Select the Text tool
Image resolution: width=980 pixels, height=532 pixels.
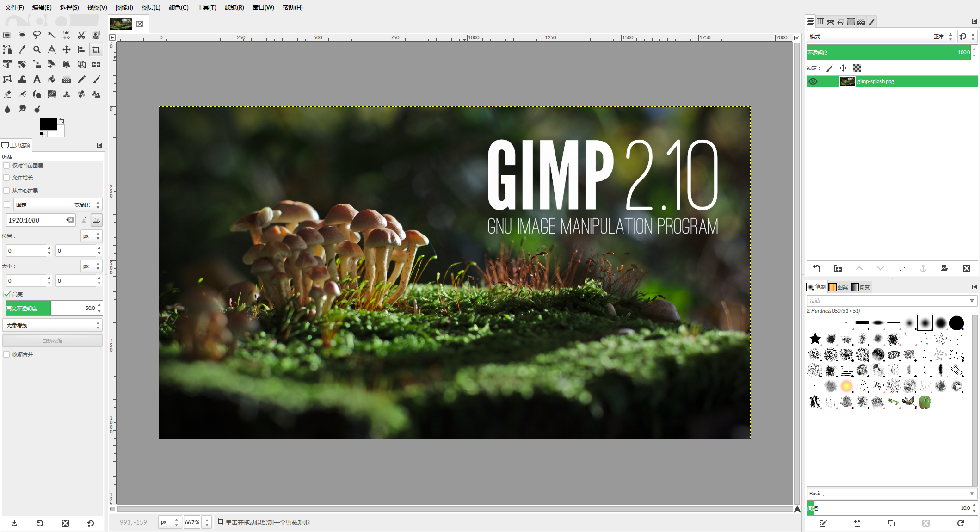click(x=37, y=80)
